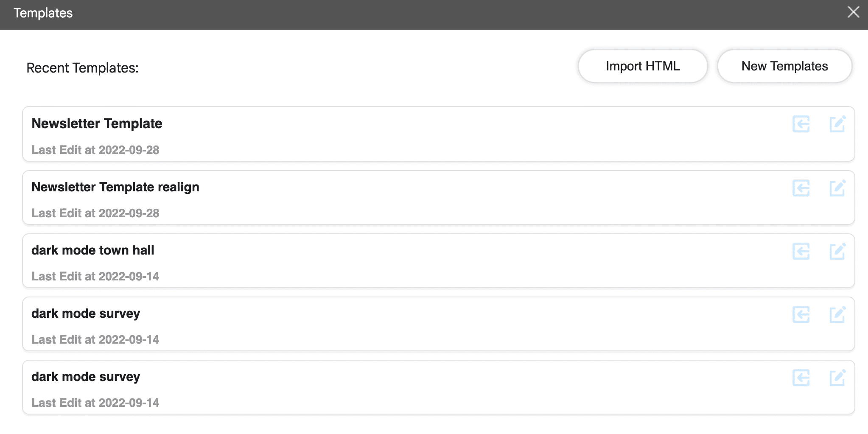Viewport: 868px width, 434px height.
Task: Open the edit icon for Newsletter Template
Action: [x=838, y=124]
